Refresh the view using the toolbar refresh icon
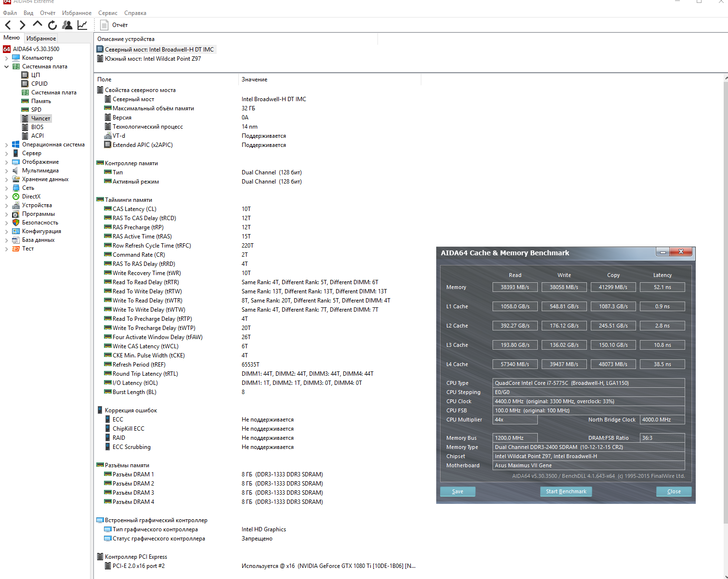 tap(52, 25)
